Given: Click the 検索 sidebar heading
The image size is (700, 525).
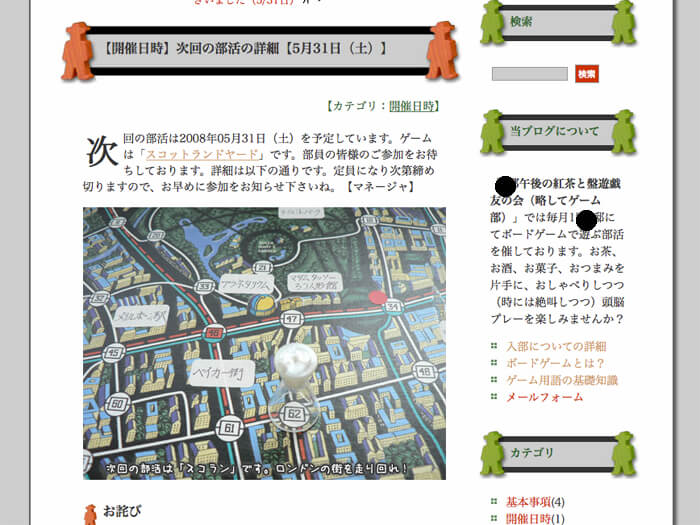Looking at the screenshot, I should [521, 21].
